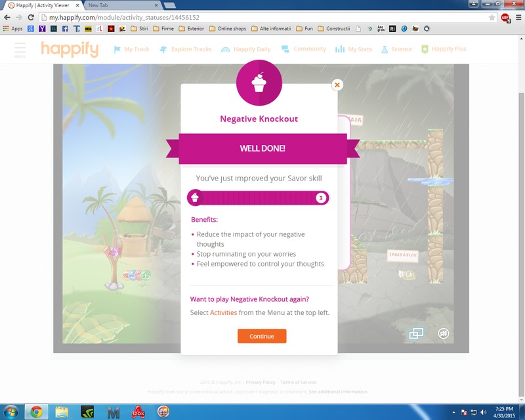Expand the Fun bookmarks folder
This screenshot has width=525, height=420.
(x=304, y=29)
